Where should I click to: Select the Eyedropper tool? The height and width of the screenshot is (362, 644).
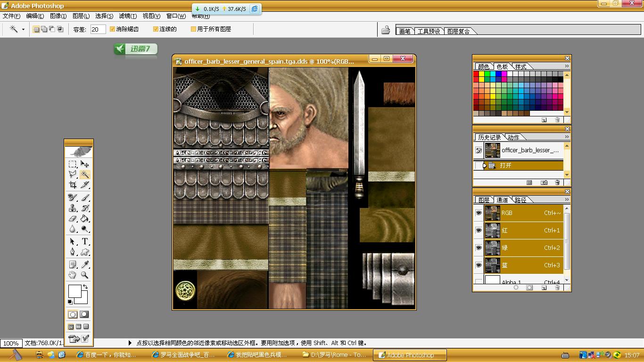click(x=85, y=264)
